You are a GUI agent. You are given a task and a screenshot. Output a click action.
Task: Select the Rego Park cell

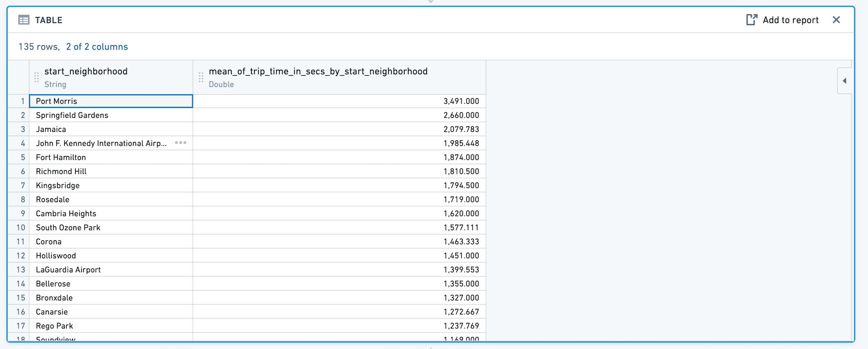point(111,326)
